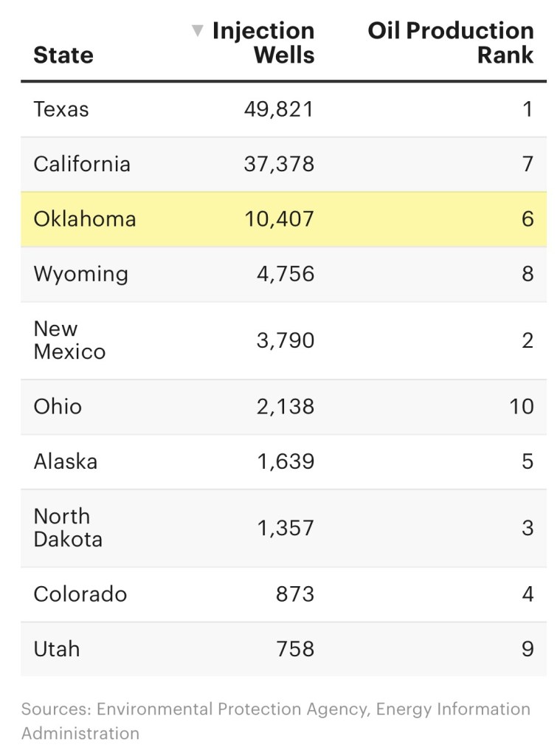Viewport: 560px width, 756px height.
Task: Click the Utah state cell
Action: (57, 649)
